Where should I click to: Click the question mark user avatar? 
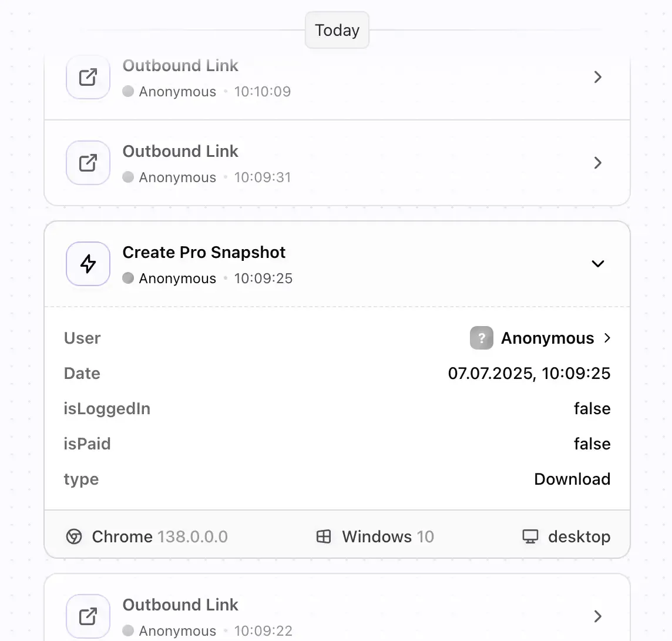pyautogui.click(x=482, y=338)
